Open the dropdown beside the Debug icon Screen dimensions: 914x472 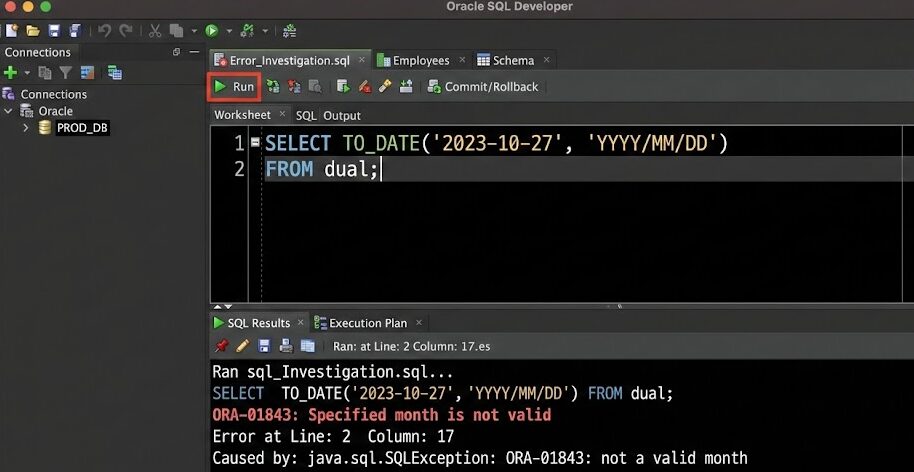click(265, 31)
